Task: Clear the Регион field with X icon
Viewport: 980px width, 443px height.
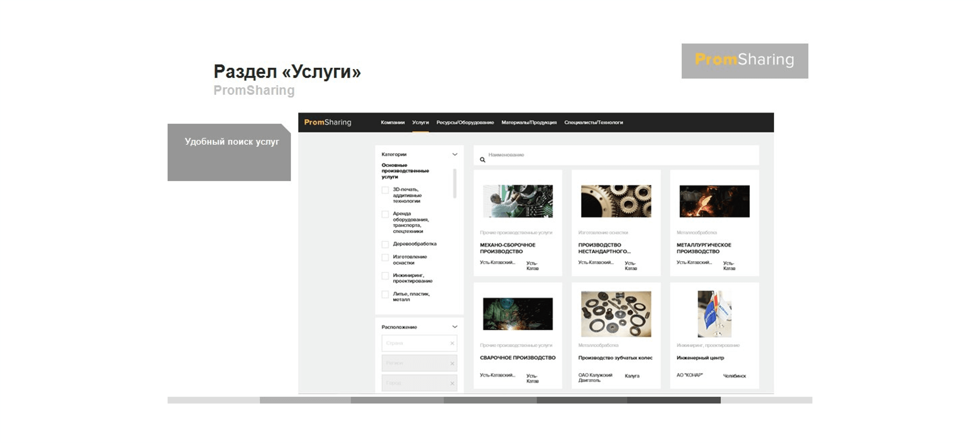Action: coord(452,363)
